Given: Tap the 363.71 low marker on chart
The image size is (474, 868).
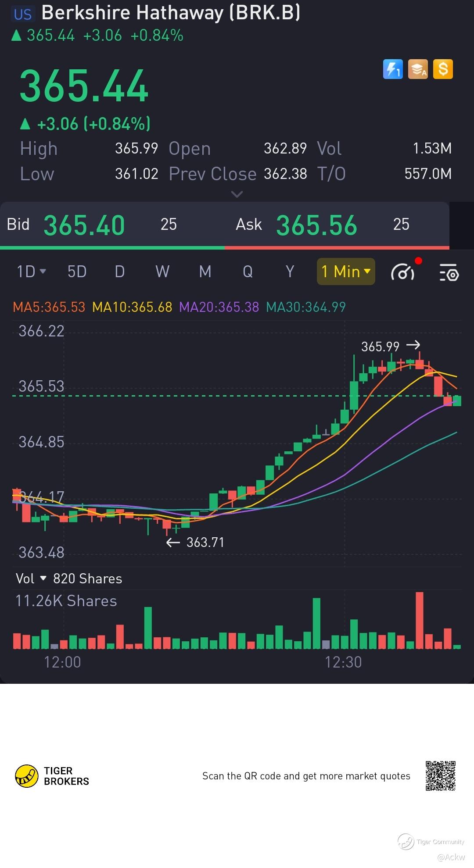Looking at the screenshot, I should (205, 543).
